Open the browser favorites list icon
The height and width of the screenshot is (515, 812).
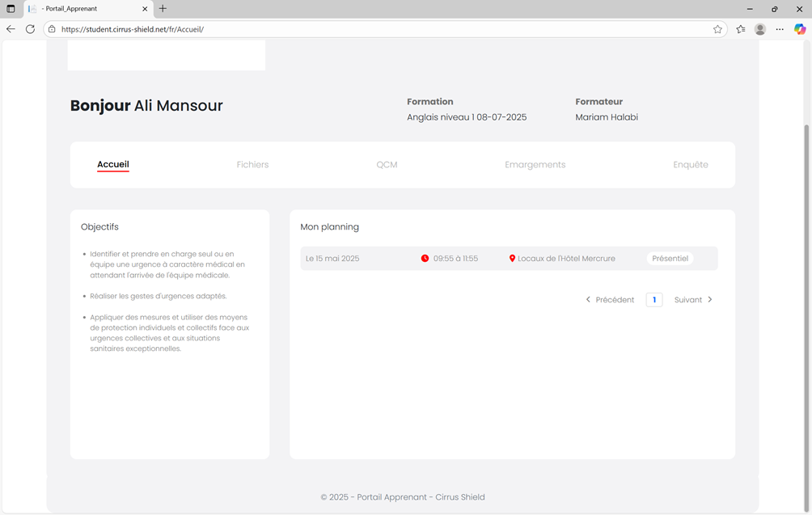click(741, 29)
